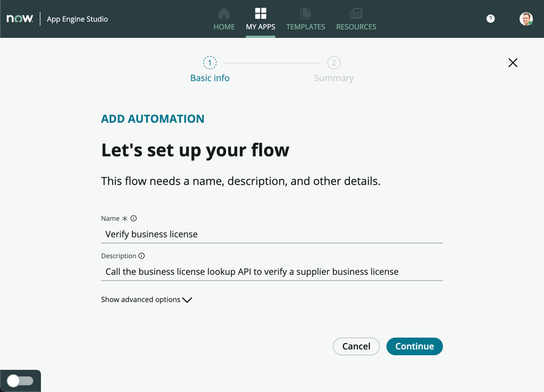Switch to the TEMPLATES tab label

click(306, 26)
